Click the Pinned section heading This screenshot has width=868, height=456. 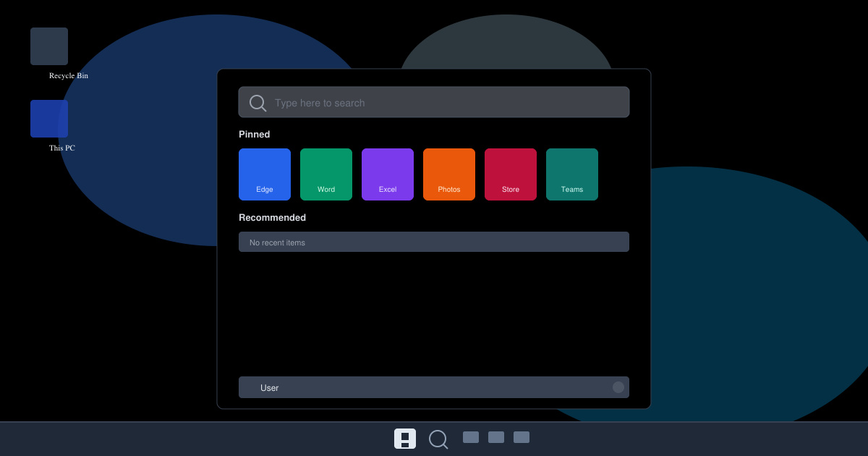click(x=255, y=135)
